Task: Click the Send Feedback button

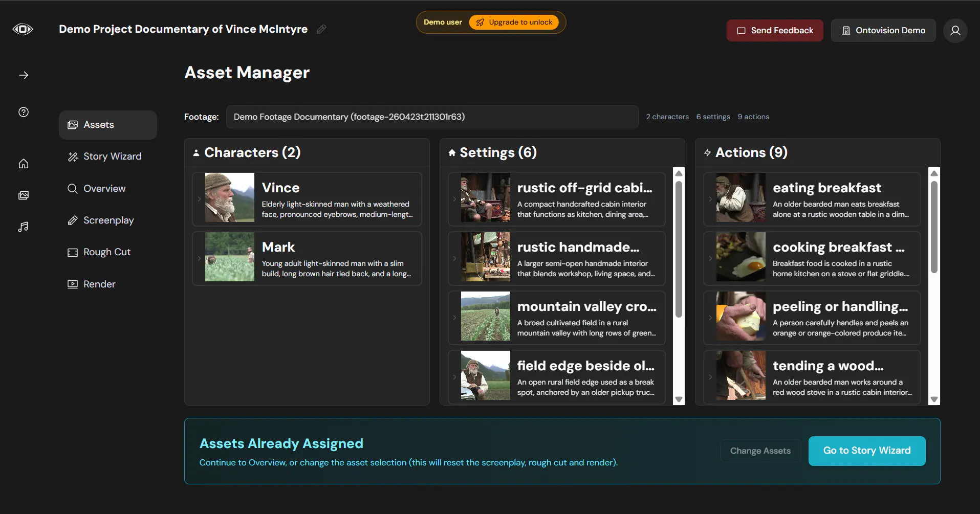Action: (775, 31)
